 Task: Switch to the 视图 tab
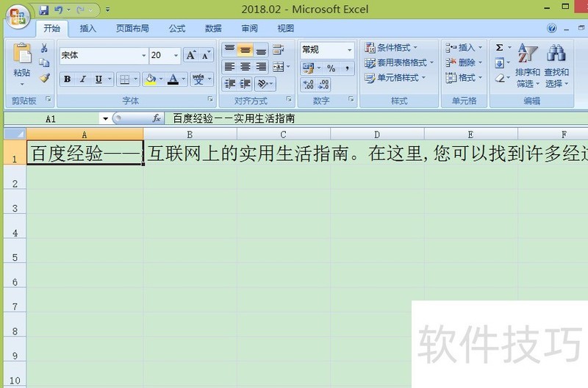pos(285,29)
